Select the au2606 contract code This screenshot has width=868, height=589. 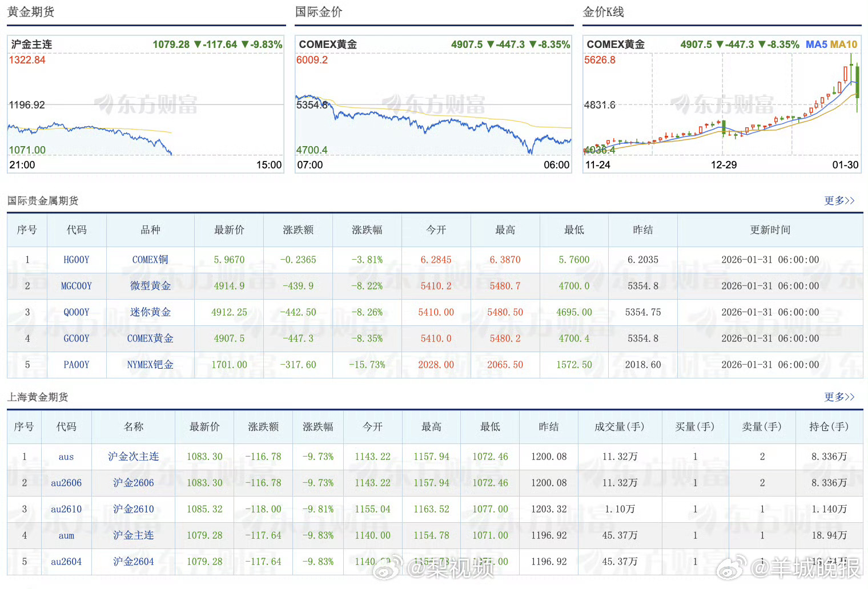[66, 482]
